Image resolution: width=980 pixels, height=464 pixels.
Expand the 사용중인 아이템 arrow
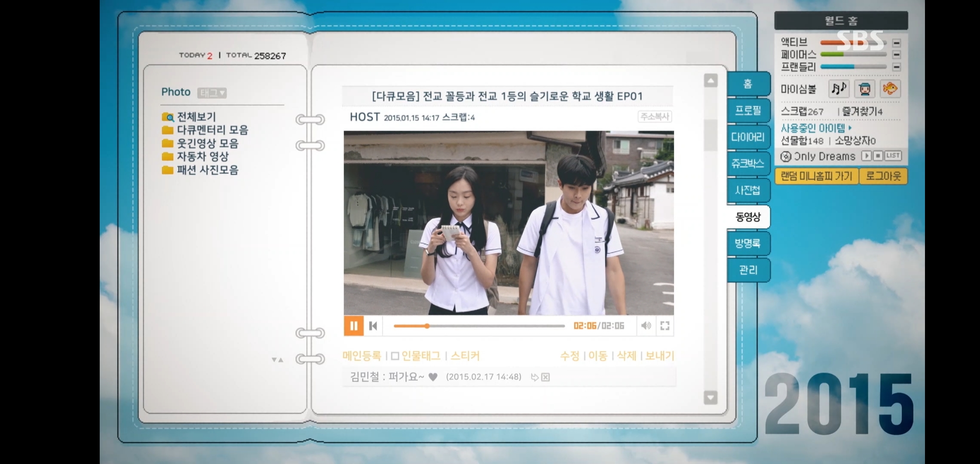click(850, 128)
